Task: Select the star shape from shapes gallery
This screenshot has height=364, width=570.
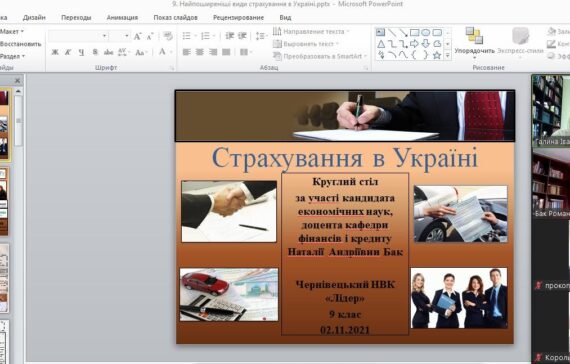Action: 437,55
